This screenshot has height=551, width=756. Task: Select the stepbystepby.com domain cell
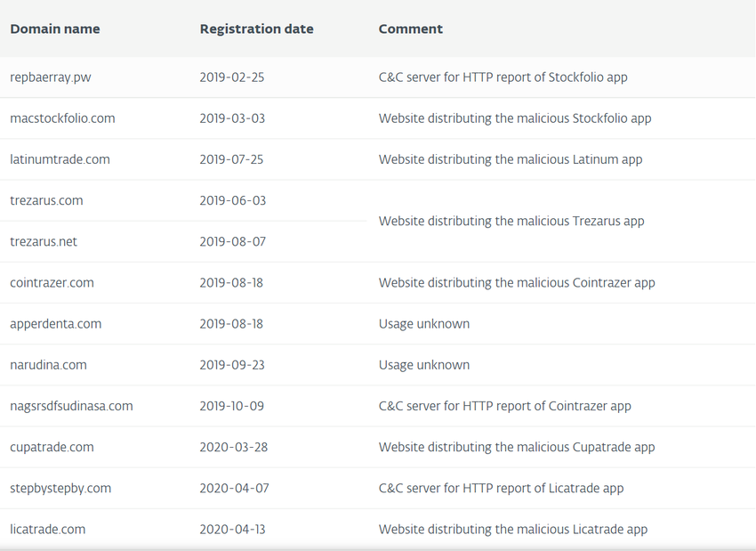pos(60,488)
